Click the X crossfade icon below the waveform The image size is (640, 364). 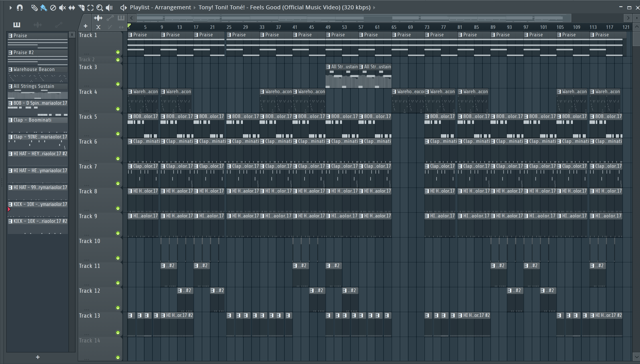point(98,27)
